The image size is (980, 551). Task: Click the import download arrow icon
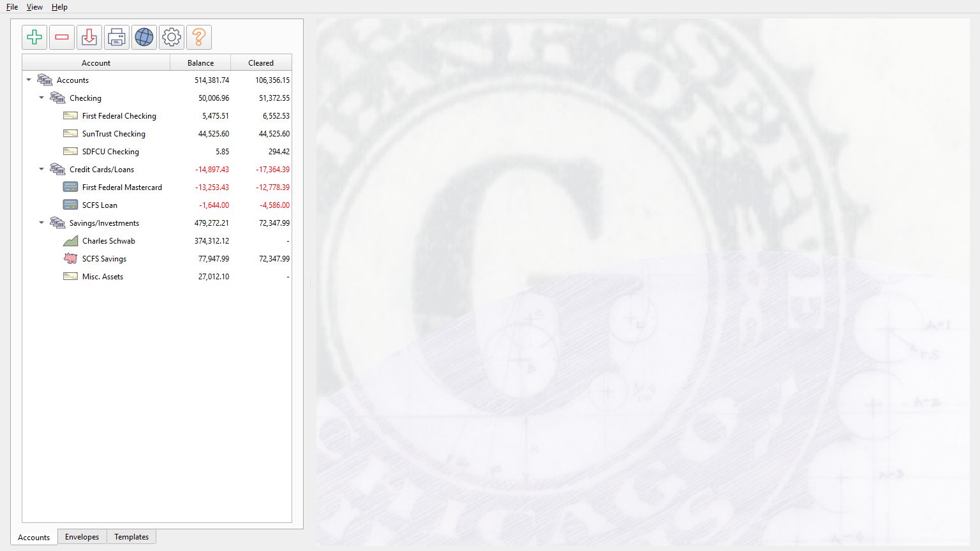coord(89,38)
